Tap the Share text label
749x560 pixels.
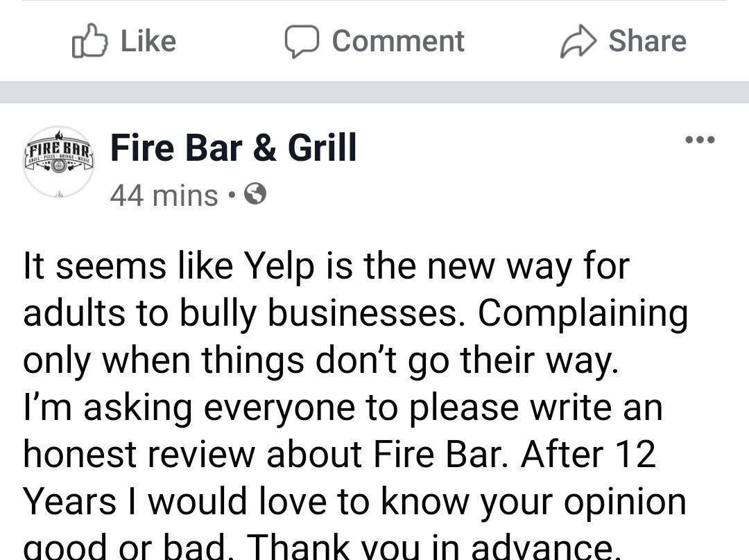pyautogui.click(x=647, y=41)
